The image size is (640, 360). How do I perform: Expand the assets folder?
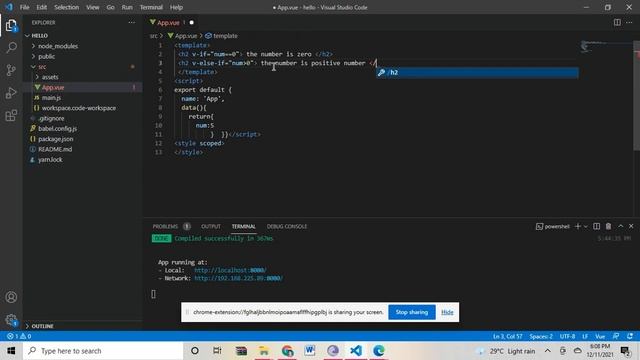coord(50,77)
